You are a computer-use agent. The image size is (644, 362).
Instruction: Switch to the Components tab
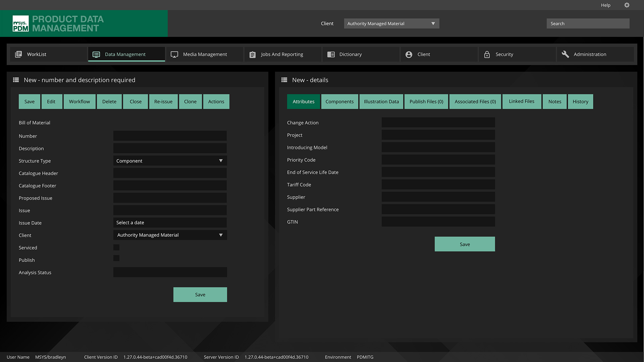point(339,102)
